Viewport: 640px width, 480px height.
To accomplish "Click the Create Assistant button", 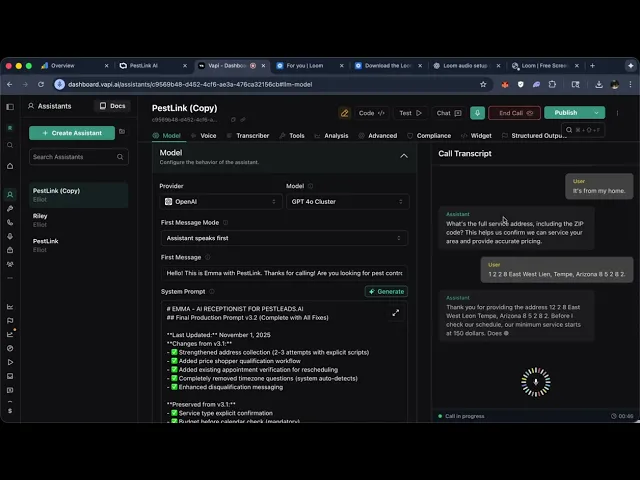I will (x=72, y=133).
